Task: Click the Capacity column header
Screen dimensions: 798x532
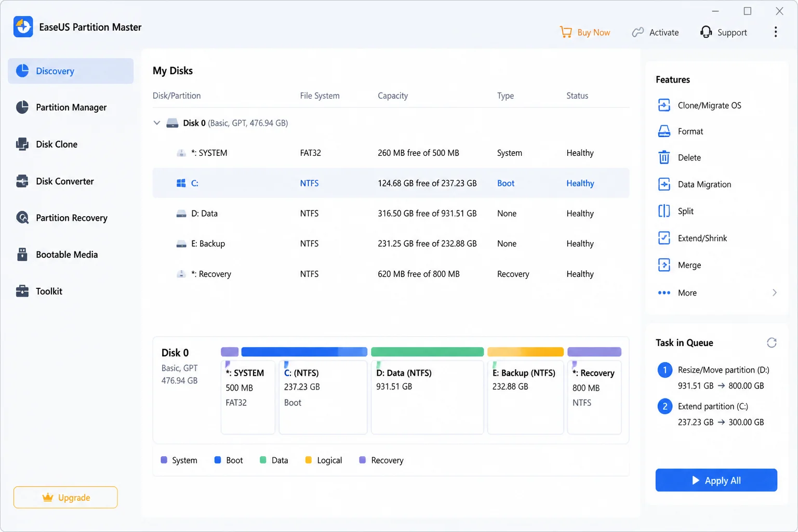Action: click(x=393, y=96)
